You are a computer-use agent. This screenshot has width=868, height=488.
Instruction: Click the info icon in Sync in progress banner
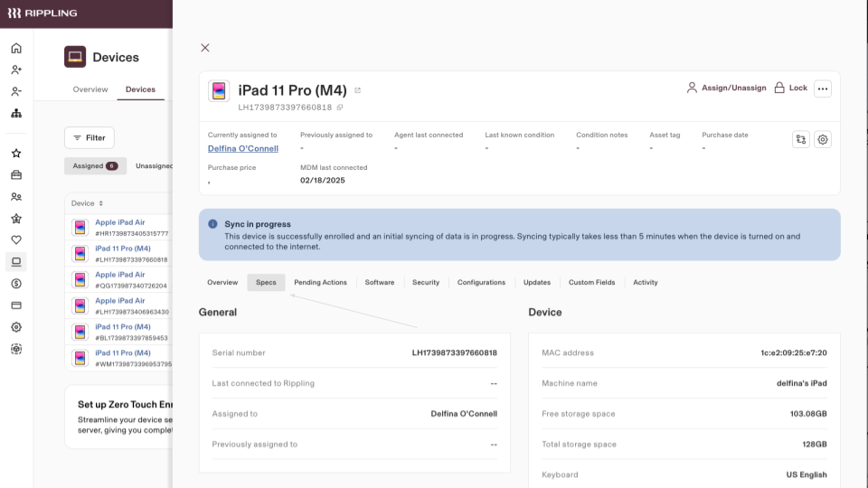tap(212, 224)
